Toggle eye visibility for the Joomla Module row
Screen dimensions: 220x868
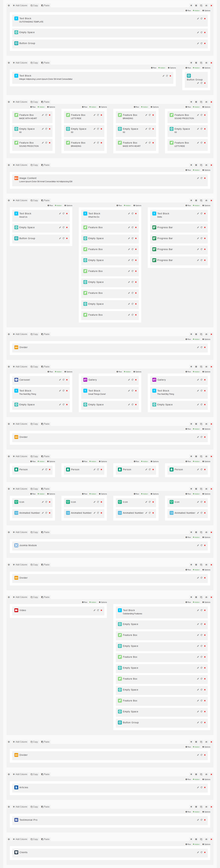(206, 532)
